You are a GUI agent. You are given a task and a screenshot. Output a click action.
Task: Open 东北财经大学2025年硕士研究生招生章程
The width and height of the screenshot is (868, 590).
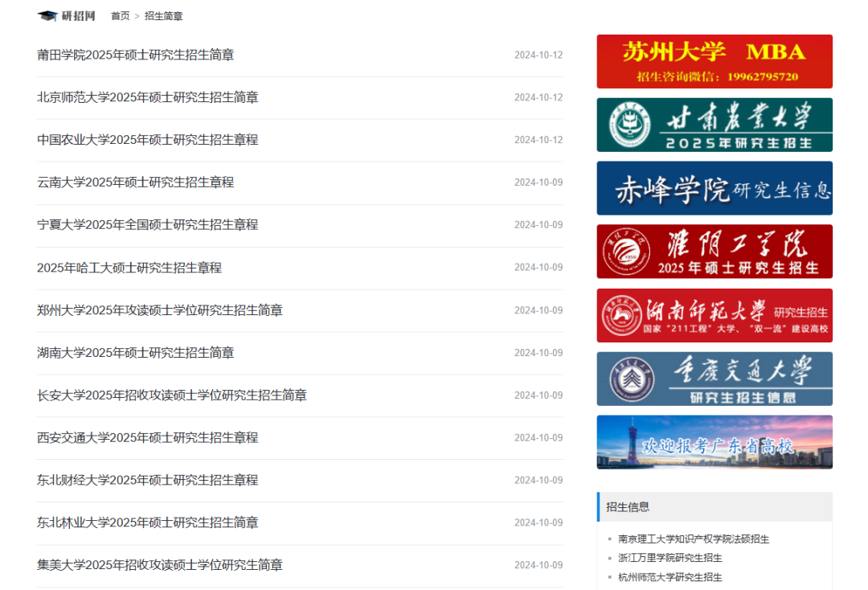pyautogui.click(x=148, y=480)
